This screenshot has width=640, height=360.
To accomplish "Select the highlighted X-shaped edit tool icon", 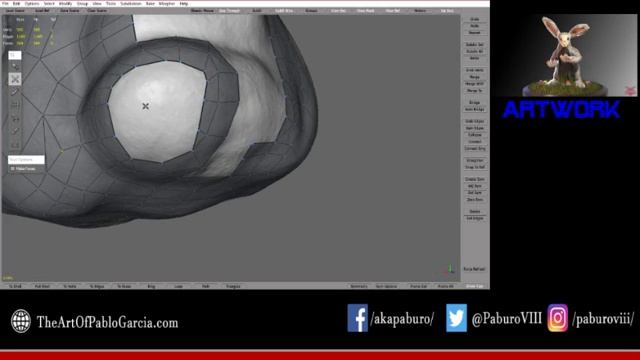I will coord(15,79).
